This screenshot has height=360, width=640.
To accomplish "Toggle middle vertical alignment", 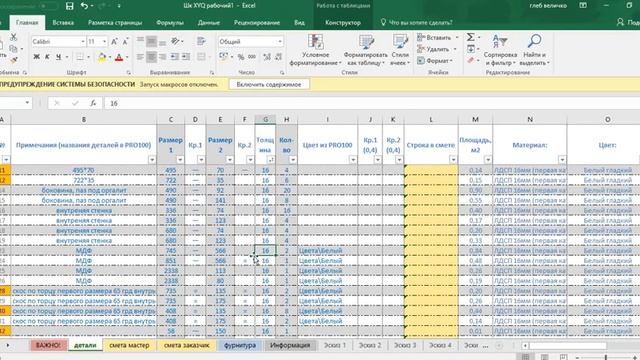I will click(x=151, y=41).
